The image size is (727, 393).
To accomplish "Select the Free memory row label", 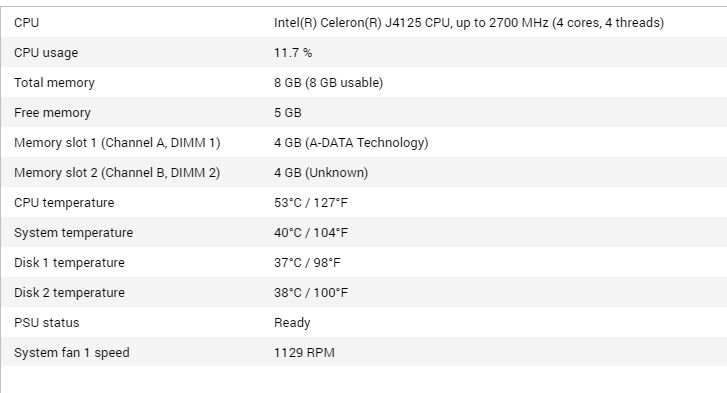I will (x=52, y=113).
